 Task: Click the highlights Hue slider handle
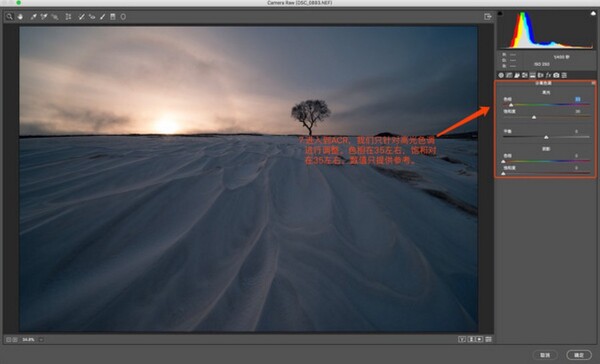click(511, 105)
